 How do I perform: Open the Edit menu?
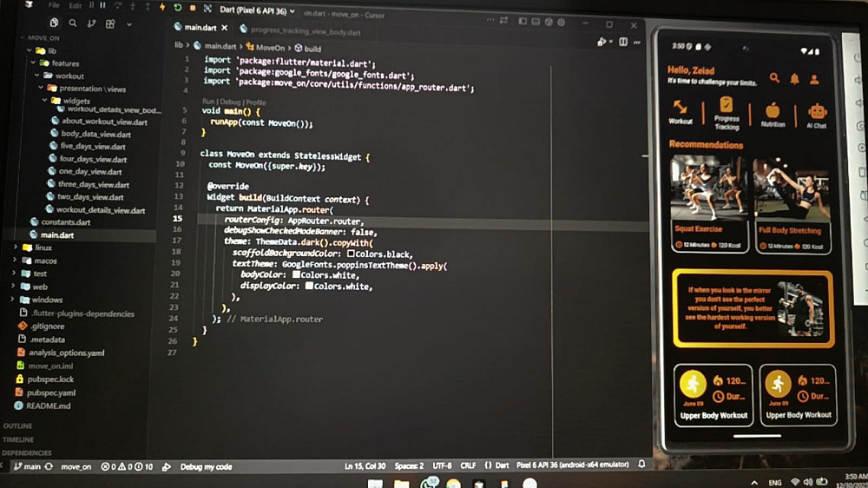[76, 5]
